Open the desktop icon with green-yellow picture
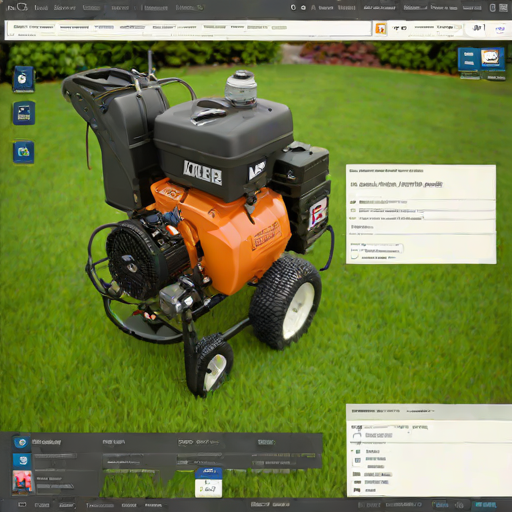Viewport: 512px width, 512px height. pyautogui.click(x=23, y=152)
